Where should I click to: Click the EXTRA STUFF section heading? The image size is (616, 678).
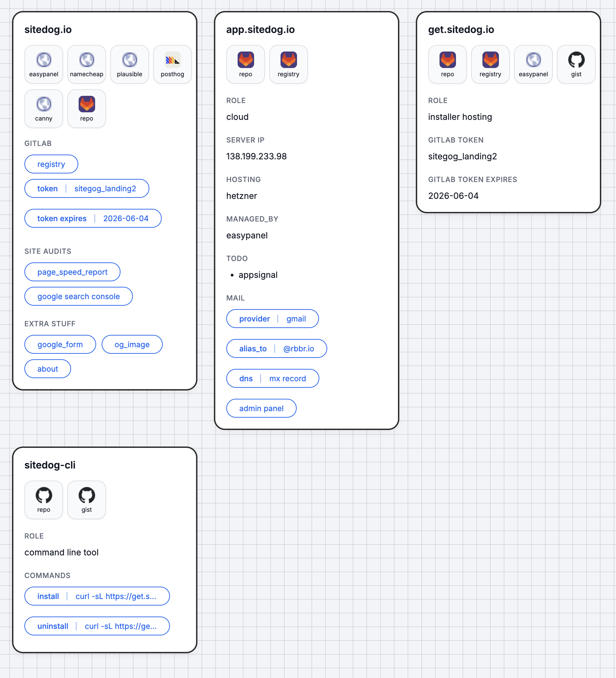point(50,324)
